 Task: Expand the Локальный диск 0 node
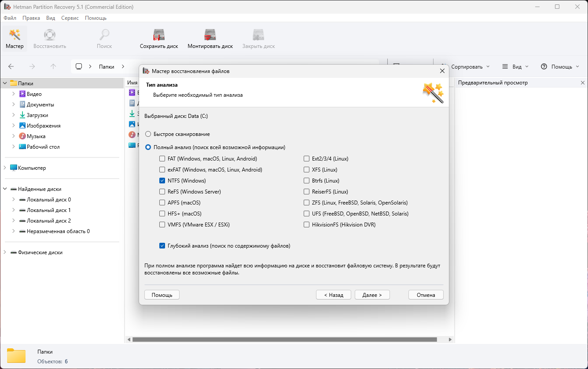[14, 199]
